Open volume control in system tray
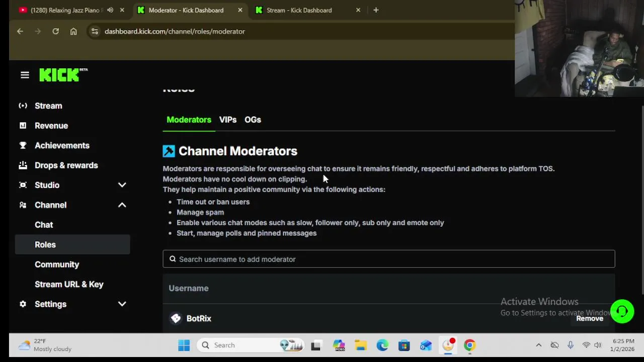 coord(598,345)
